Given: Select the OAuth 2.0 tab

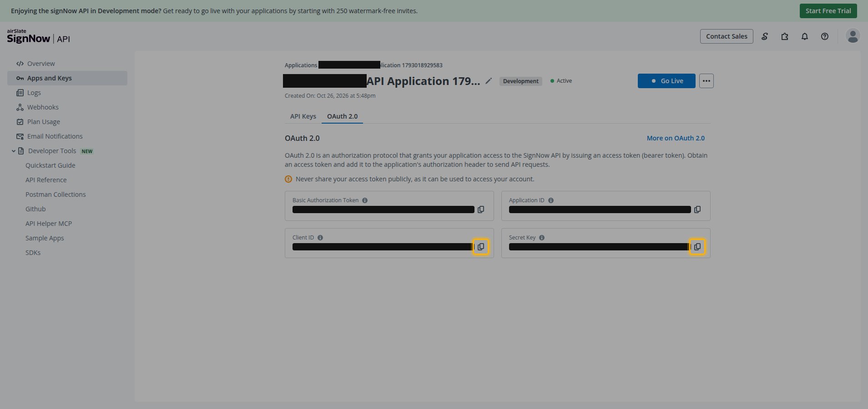Looking at the screenshot, I should click(x=342, y=116).
